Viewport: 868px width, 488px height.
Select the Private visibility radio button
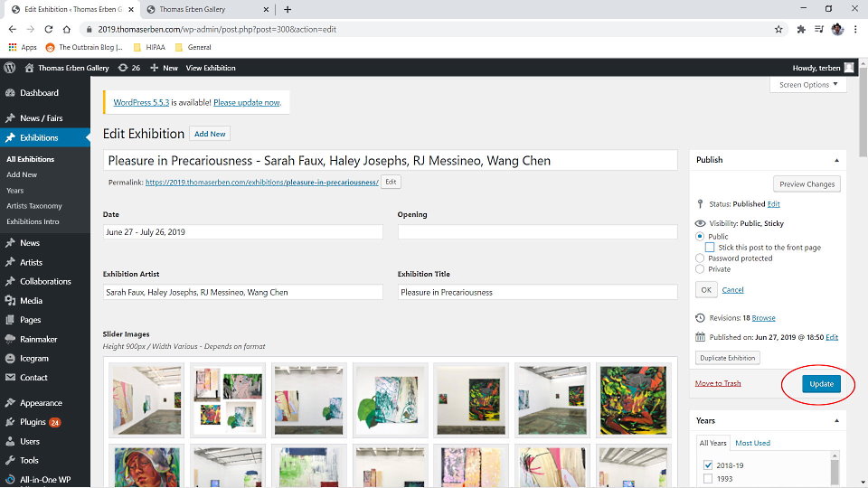tap(700, 269)
